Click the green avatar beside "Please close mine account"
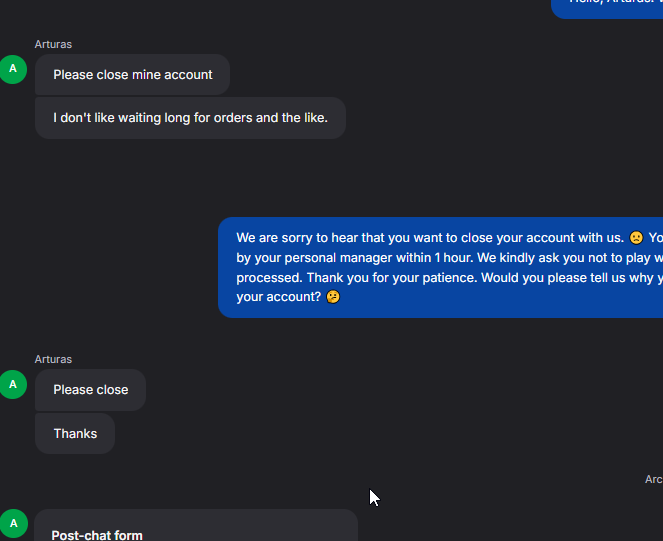 pos(13,69)
